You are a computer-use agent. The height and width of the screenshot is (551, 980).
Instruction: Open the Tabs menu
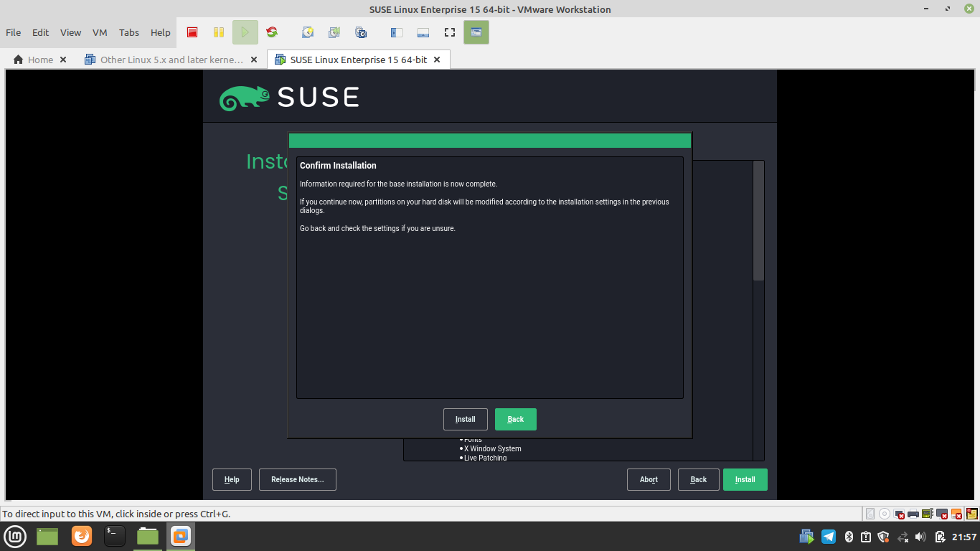click(x=129, y=32)
